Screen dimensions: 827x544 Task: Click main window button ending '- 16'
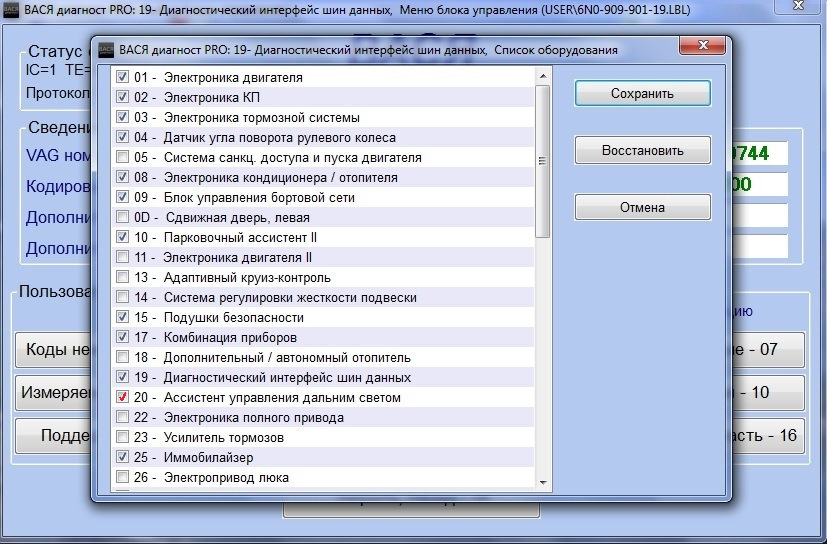[x=768, y=436]
